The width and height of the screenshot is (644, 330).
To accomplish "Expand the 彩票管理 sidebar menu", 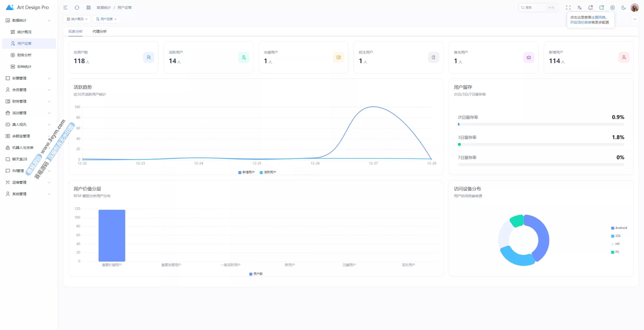I will pyautogui.click(x=28, y=78).
